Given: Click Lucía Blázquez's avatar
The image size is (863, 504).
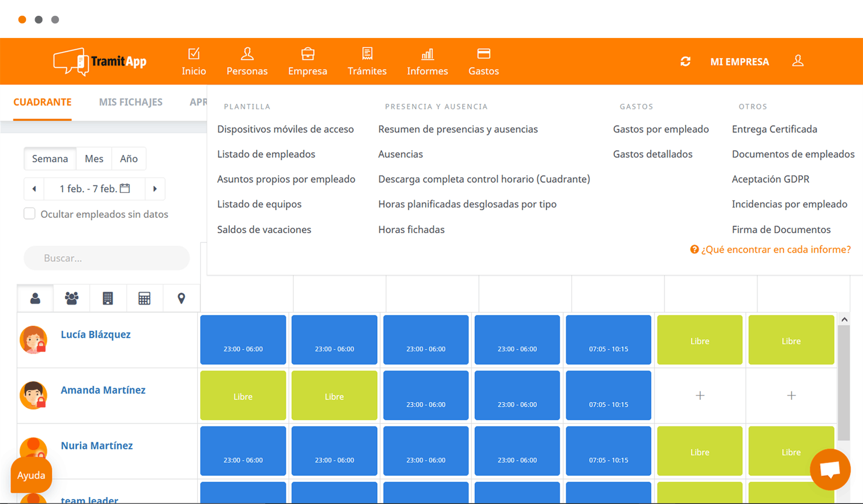Looking at the screenshot, I should pos(33,340).
